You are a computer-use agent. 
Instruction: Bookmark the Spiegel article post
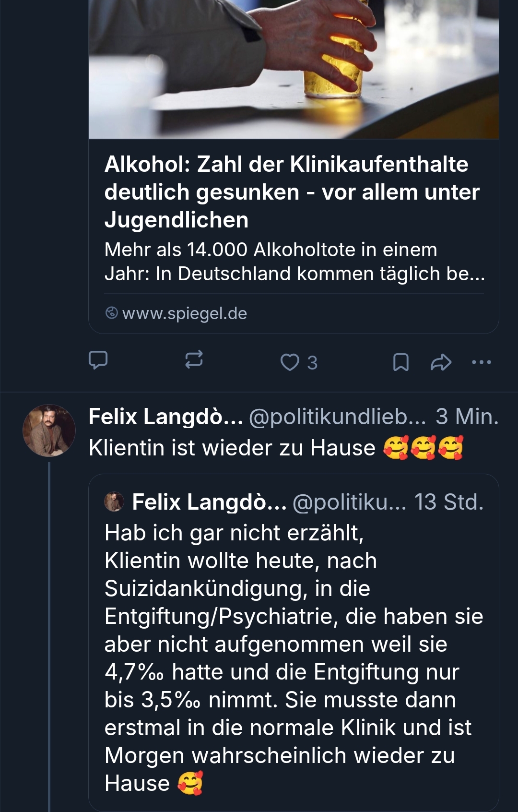400,362
